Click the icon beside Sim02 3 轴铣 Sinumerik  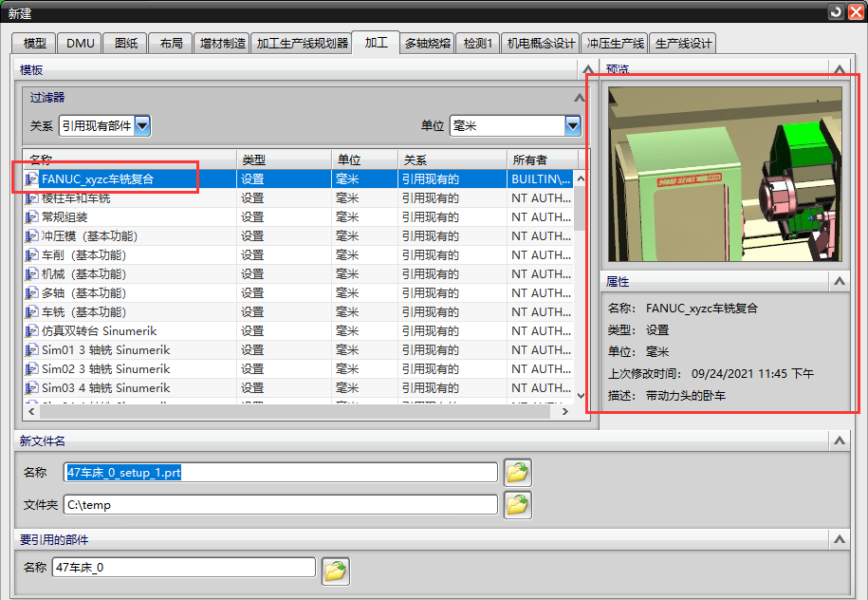click(x=32, y=369)
